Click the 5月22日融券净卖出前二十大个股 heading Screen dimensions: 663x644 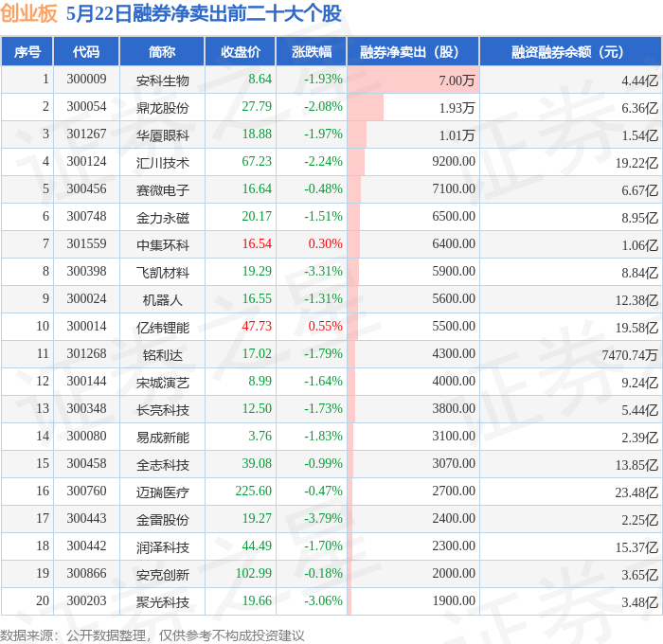click(x=204, y=13)
